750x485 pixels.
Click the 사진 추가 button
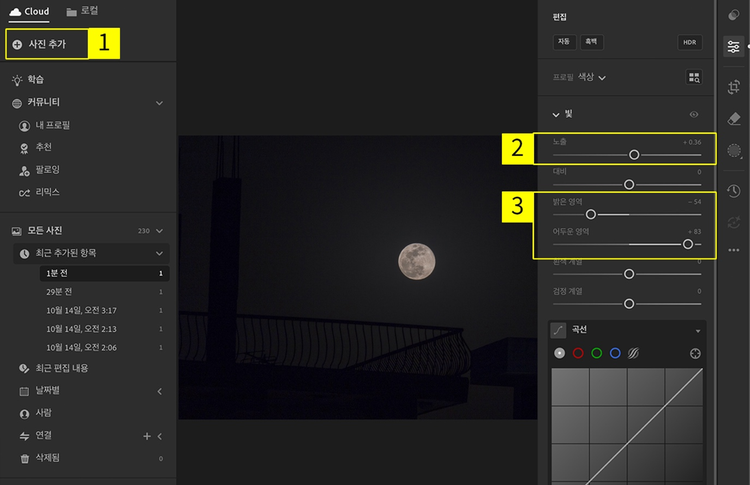(46, 45)
